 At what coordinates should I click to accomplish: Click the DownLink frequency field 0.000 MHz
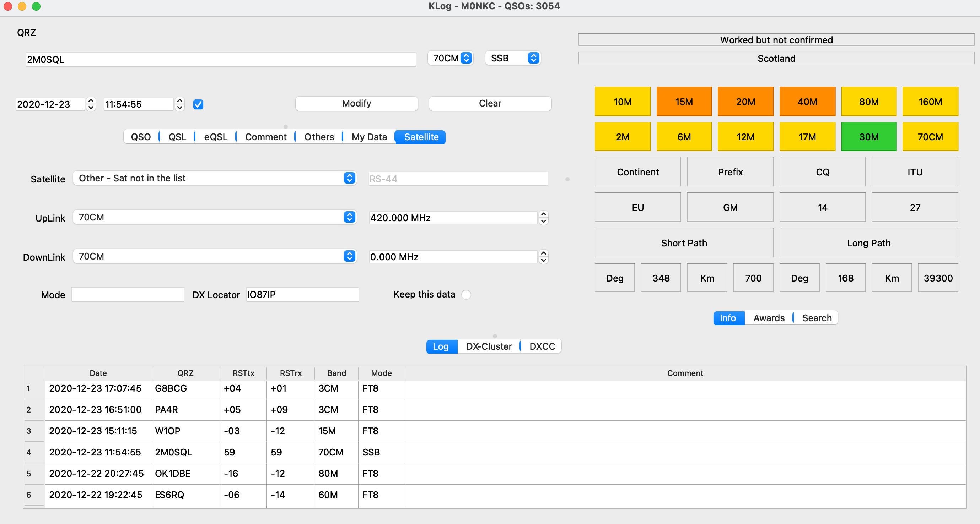453,257
